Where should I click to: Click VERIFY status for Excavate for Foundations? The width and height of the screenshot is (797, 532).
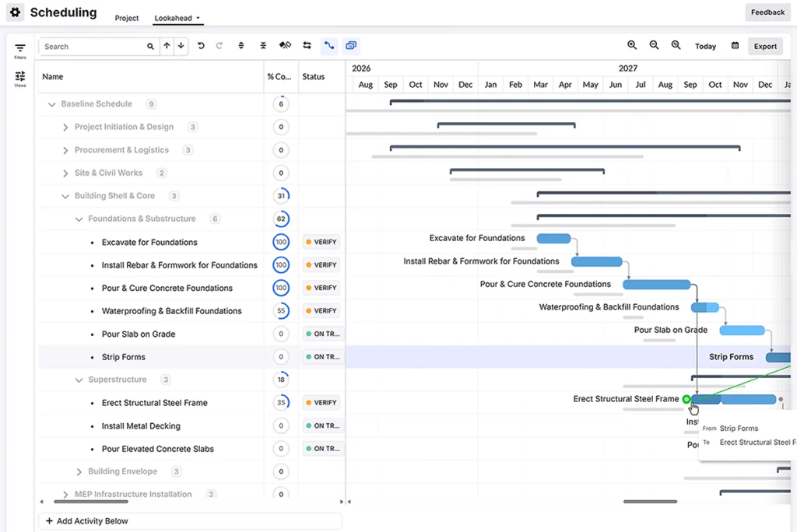(x=321, y=242)
